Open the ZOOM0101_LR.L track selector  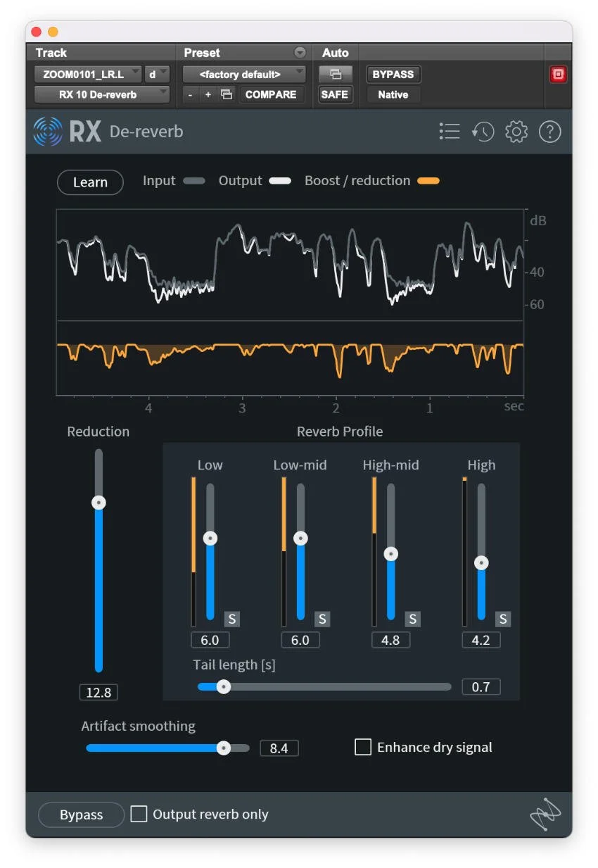point(87,73)
